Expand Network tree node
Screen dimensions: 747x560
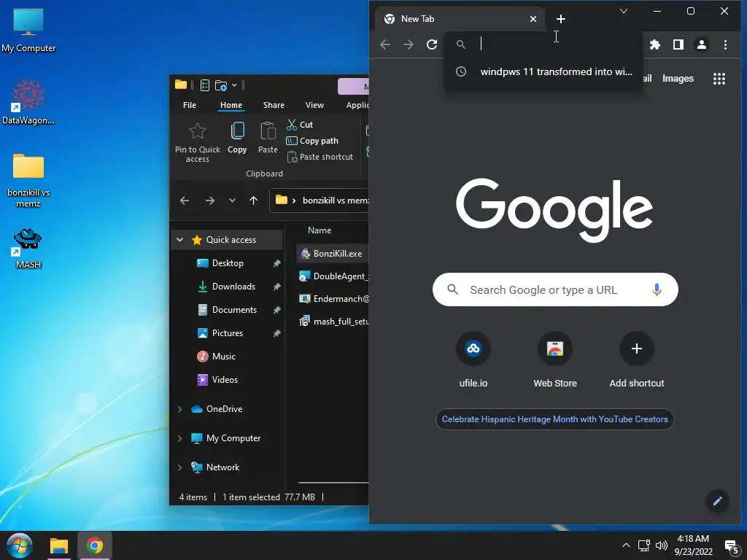pos(180,467)
